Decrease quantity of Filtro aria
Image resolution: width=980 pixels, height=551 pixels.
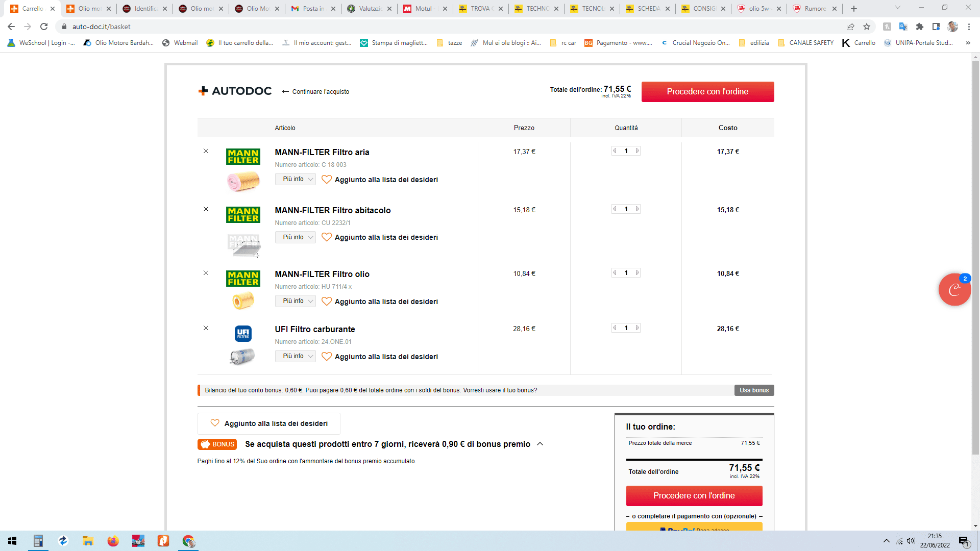pos(615,151)
